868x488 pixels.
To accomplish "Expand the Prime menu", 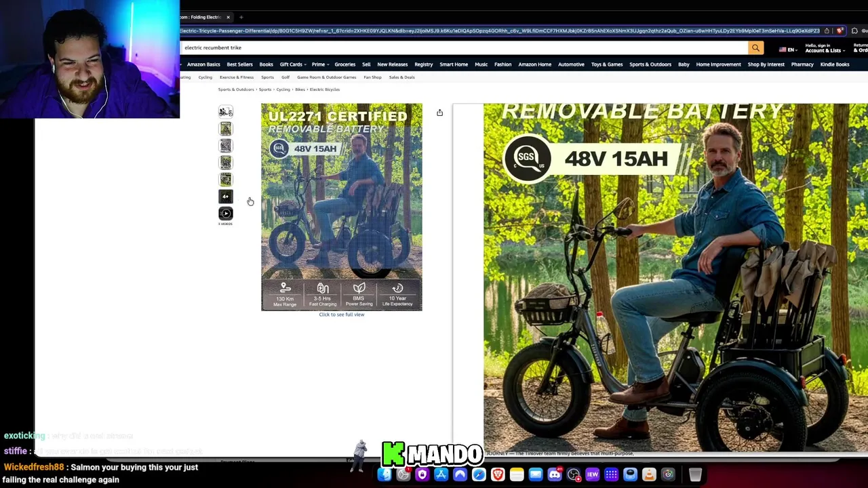I will pyautogui.click(x=320, y=64).
